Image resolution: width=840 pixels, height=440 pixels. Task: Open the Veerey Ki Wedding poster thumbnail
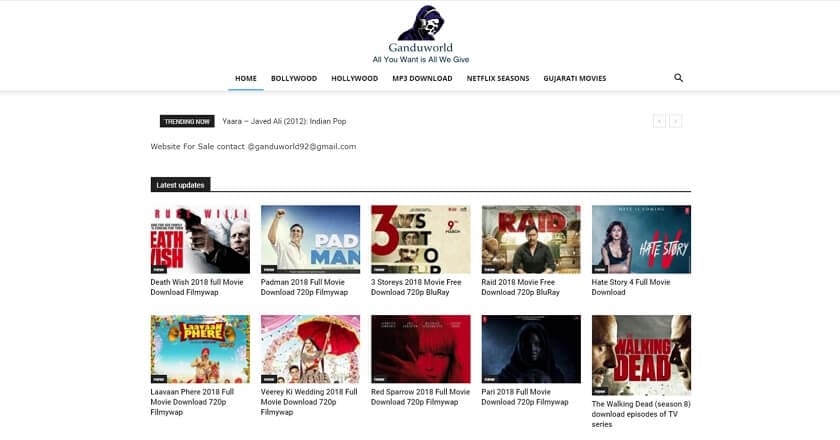pyautogui.click(x=310, y=349)
